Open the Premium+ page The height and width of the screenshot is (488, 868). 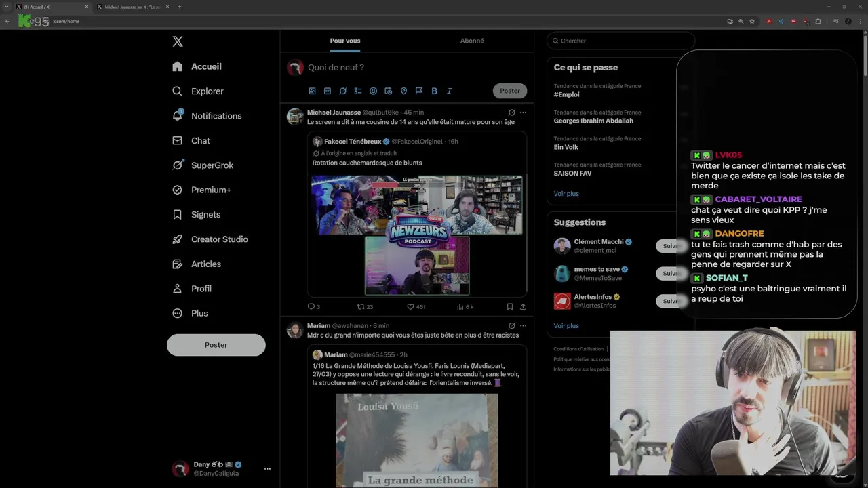click(201, 190)
